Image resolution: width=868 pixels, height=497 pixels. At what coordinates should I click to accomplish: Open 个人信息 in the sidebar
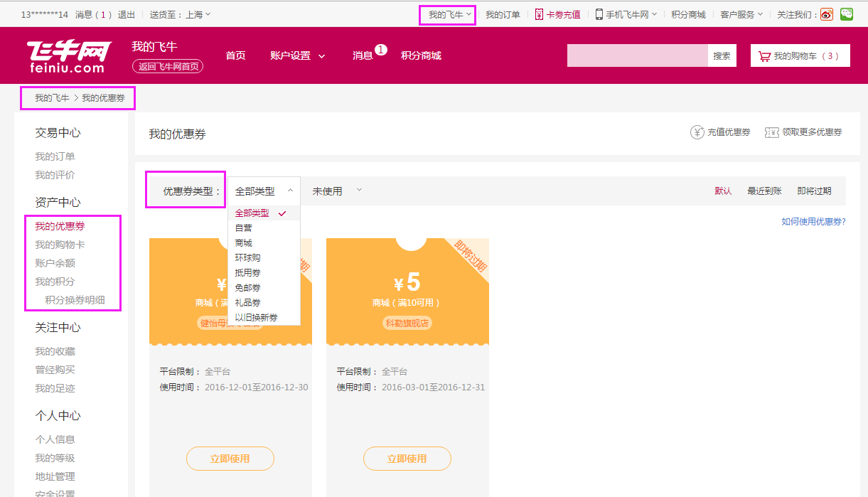(55, 439)
